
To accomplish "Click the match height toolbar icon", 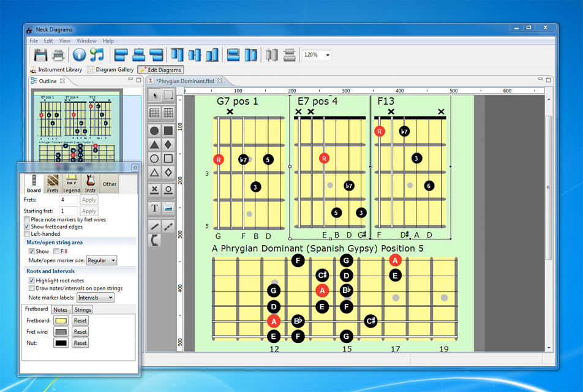I will pos(251,55).
